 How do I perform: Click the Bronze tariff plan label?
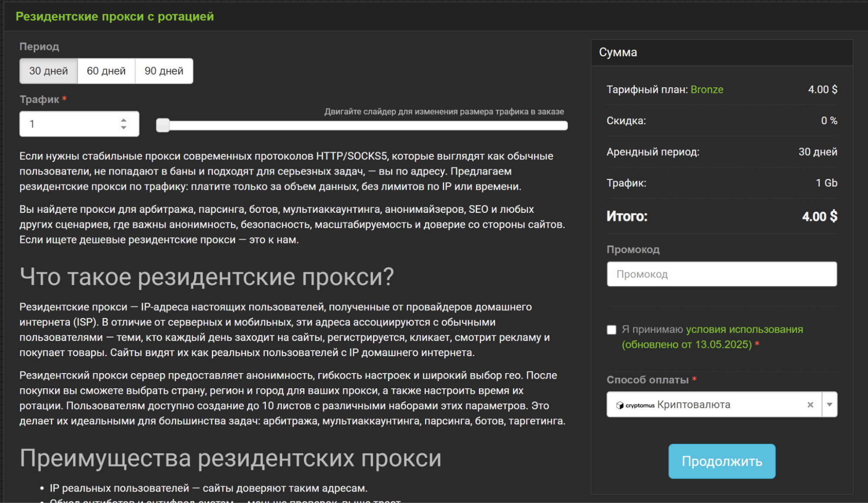707,89
